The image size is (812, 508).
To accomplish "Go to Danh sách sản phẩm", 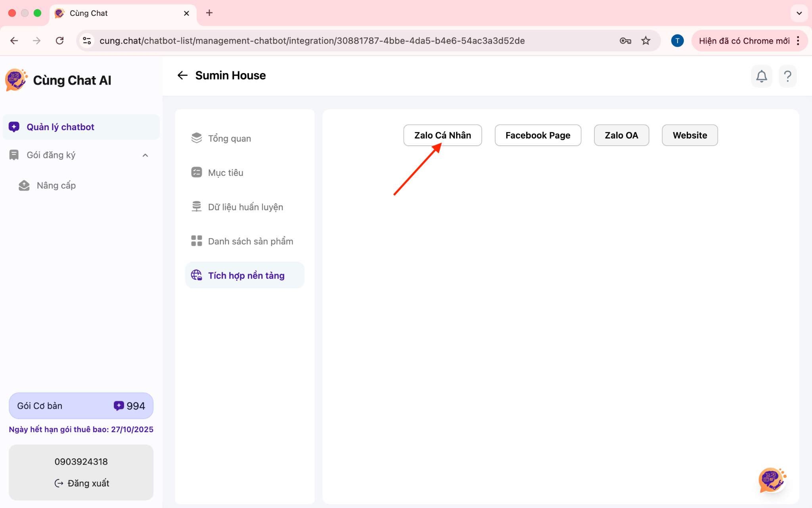I will tap(250, 241).
